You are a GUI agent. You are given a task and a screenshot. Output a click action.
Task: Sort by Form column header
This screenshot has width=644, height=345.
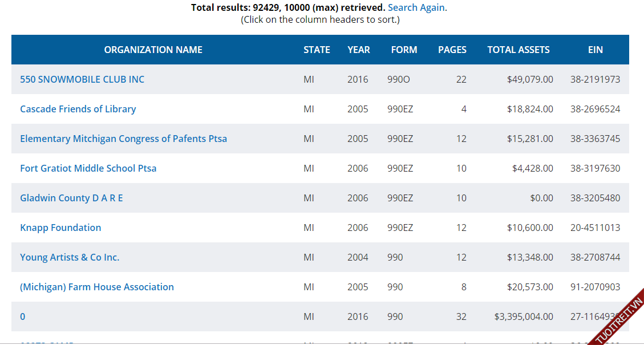[404, 50]
